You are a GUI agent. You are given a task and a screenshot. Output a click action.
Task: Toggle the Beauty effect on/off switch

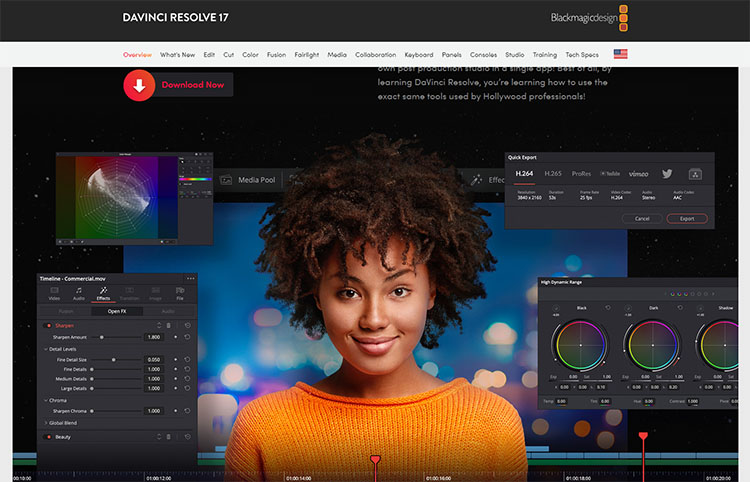(47, 437)
